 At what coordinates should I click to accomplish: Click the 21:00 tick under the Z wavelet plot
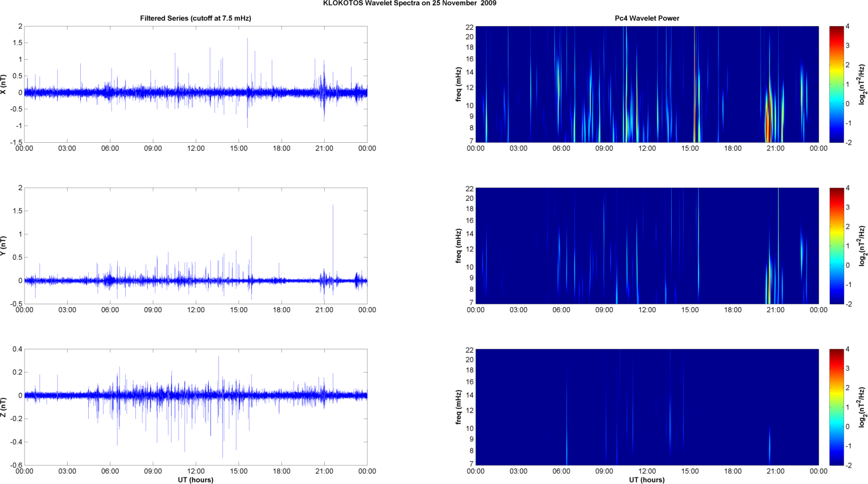775,471
